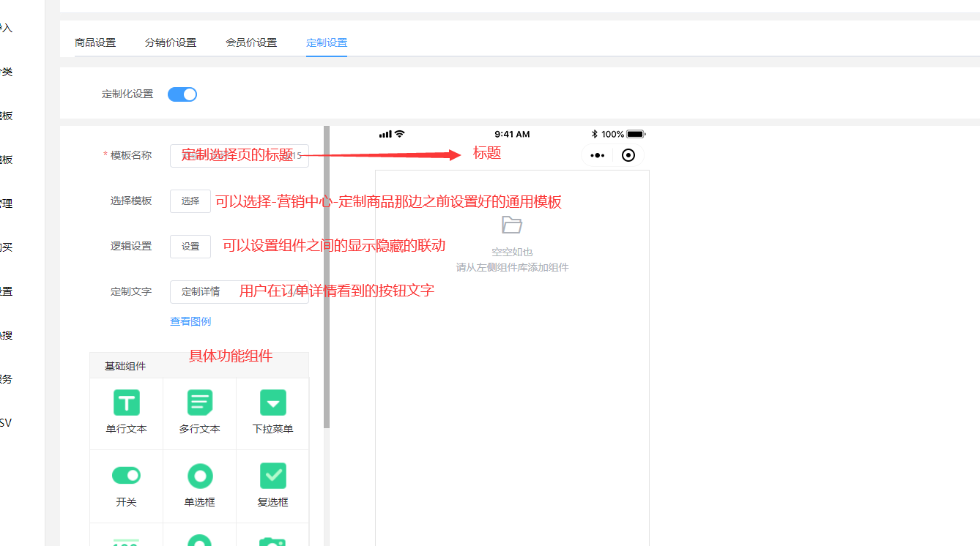
Task: Add the 复选框 checkbox component
Action: [272, 487]
